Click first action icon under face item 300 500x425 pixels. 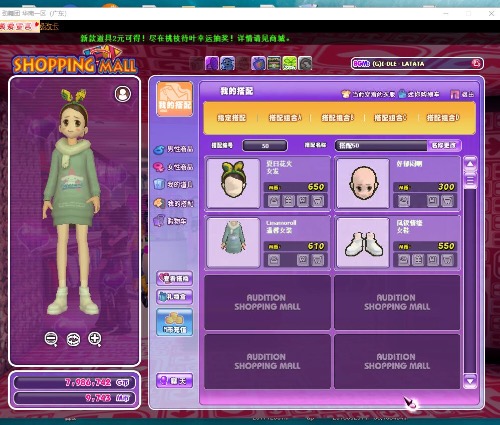(404, 201)
